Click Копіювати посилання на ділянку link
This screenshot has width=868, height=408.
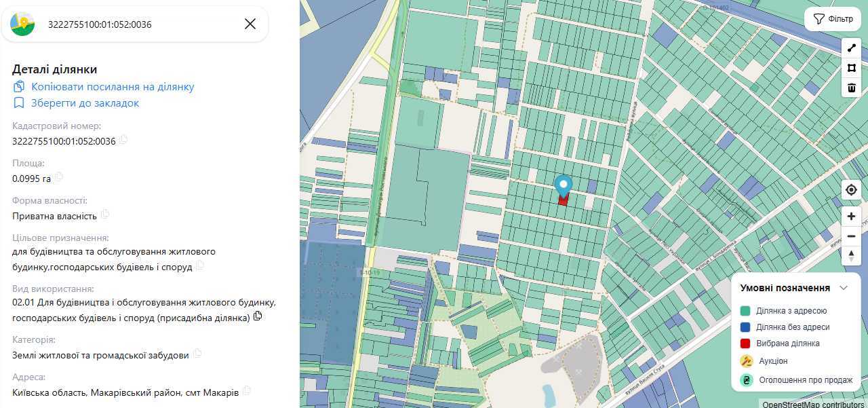(x=113, y=87)
